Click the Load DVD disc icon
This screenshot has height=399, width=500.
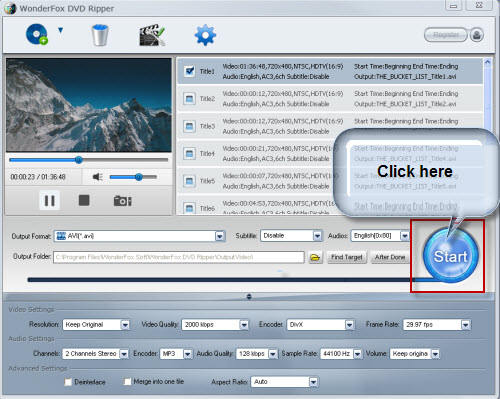click(x=37, y=34)
